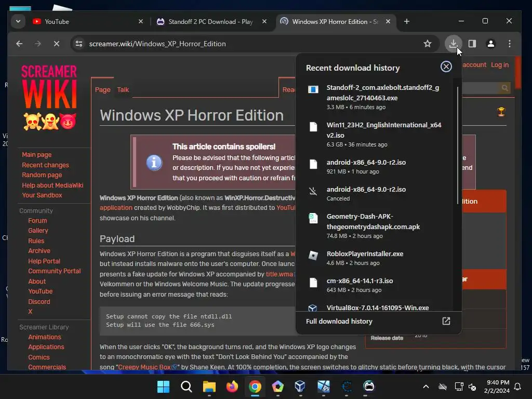Open the notifications bell
Image resolution: width=532 pixels, height=399 pixels.
(517, 387)
